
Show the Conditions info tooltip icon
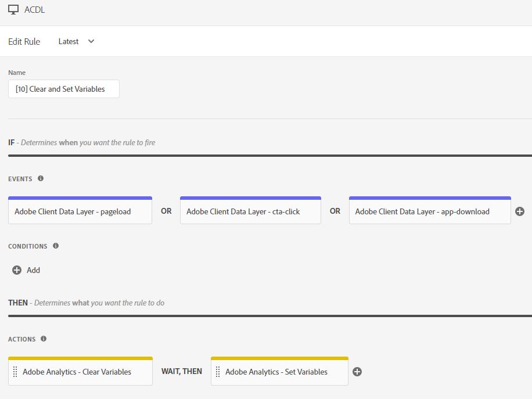pos(56,246)
